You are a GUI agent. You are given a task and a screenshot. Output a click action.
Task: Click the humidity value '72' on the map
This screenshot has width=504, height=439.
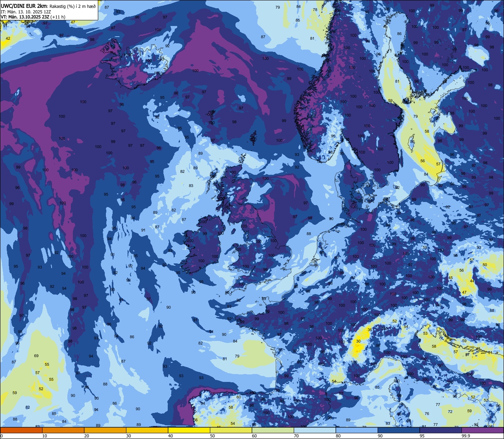450,412
